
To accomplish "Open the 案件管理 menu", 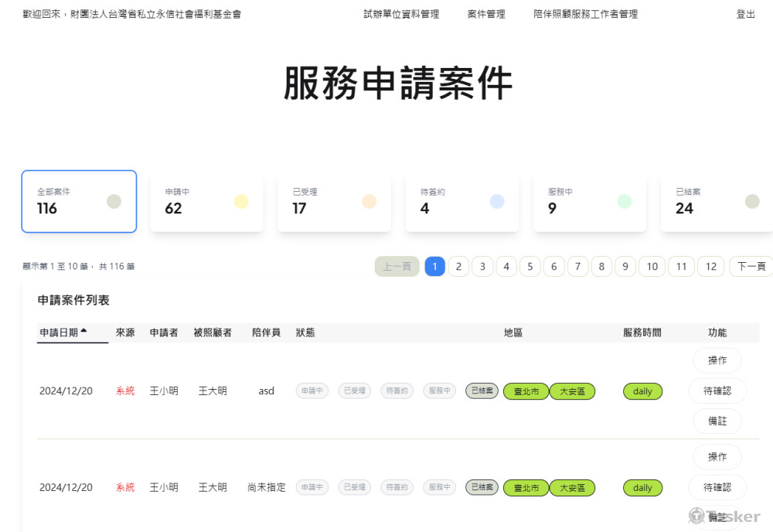I will (486, 14).
